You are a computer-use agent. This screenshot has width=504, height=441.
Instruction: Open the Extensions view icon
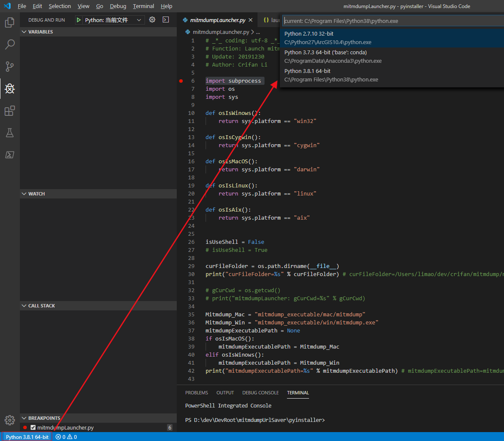coord(9,111)
